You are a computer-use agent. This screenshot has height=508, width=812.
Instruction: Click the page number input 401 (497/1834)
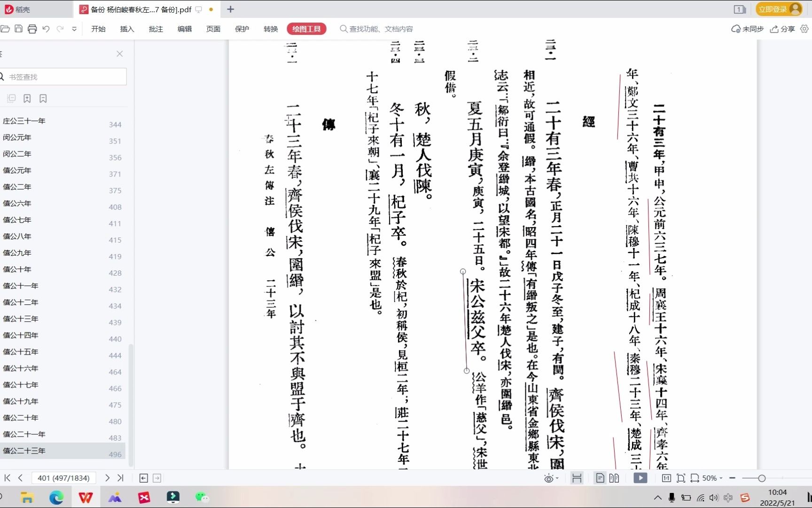tap(63, 478)
